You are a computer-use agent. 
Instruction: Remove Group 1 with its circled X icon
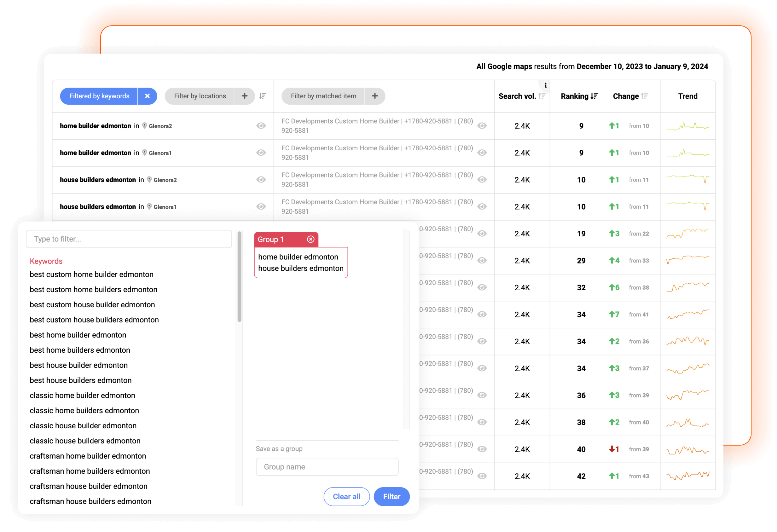310,239
